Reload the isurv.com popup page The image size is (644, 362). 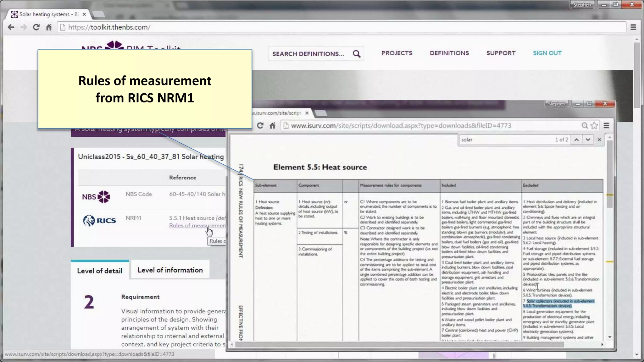(260, 126)
